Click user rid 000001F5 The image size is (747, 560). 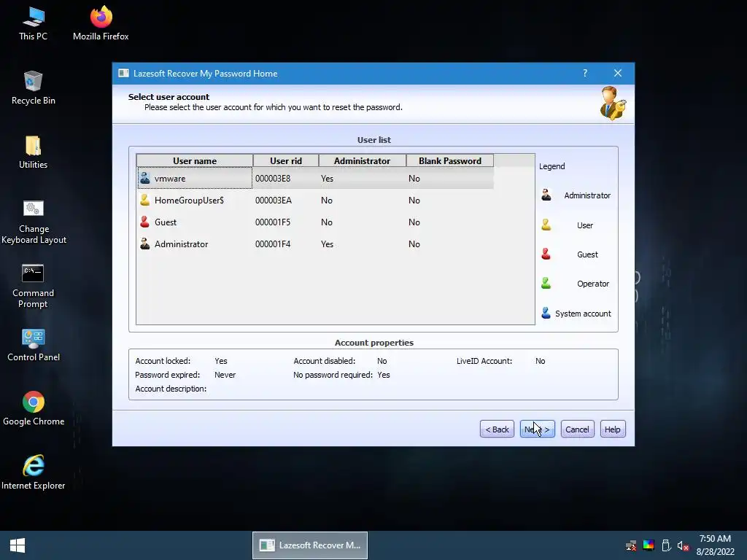(273, 222)
